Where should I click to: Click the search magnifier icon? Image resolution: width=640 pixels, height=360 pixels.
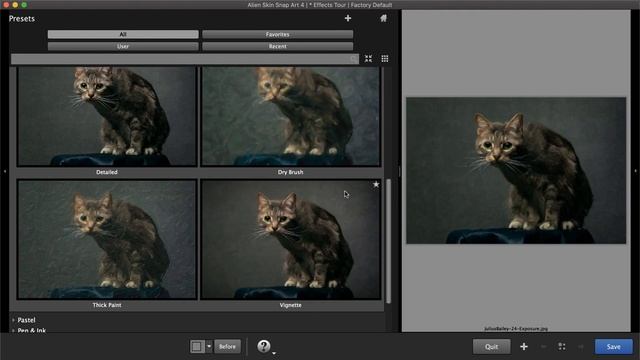click(353, 59)
